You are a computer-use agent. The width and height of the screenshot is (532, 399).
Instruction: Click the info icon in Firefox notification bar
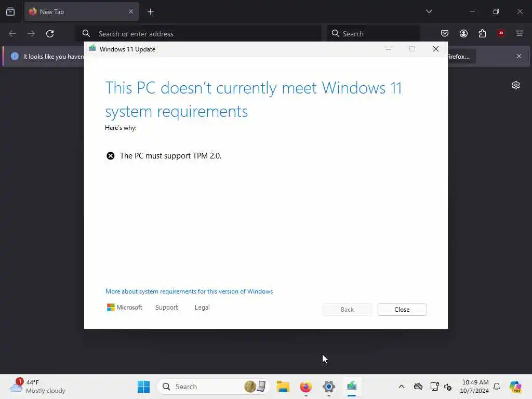[x=15, y=56]
